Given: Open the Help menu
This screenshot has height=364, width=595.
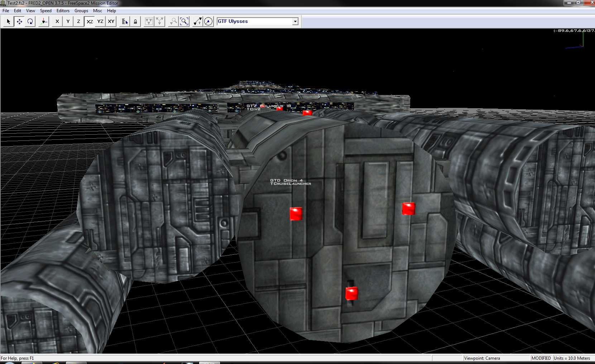Looking at the screenshot, I should [x=111, y=11].
